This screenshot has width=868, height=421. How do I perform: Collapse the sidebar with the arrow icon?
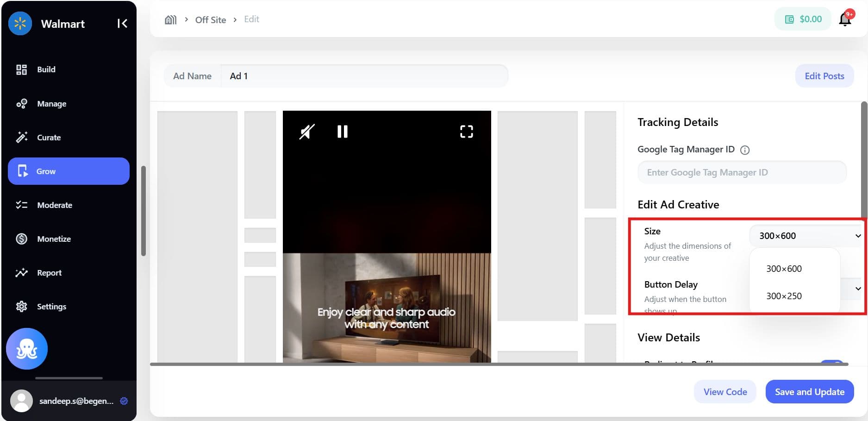click(122, 24)
